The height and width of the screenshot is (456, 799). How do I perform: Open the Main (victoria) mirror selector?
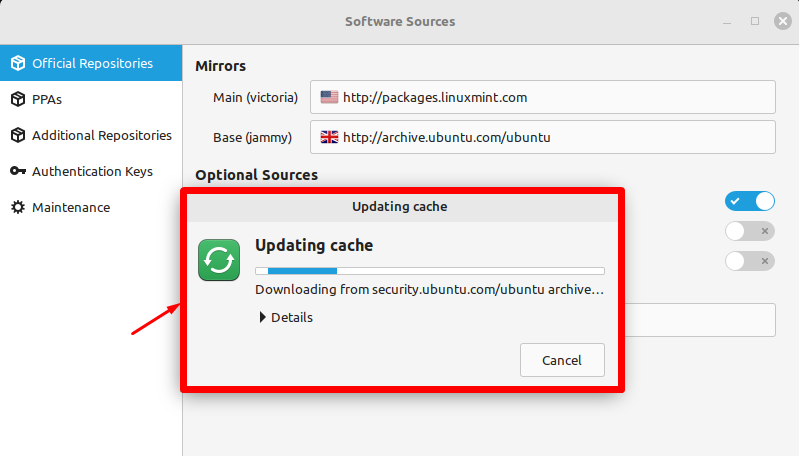pyautogui.click(x=543, y=98)
